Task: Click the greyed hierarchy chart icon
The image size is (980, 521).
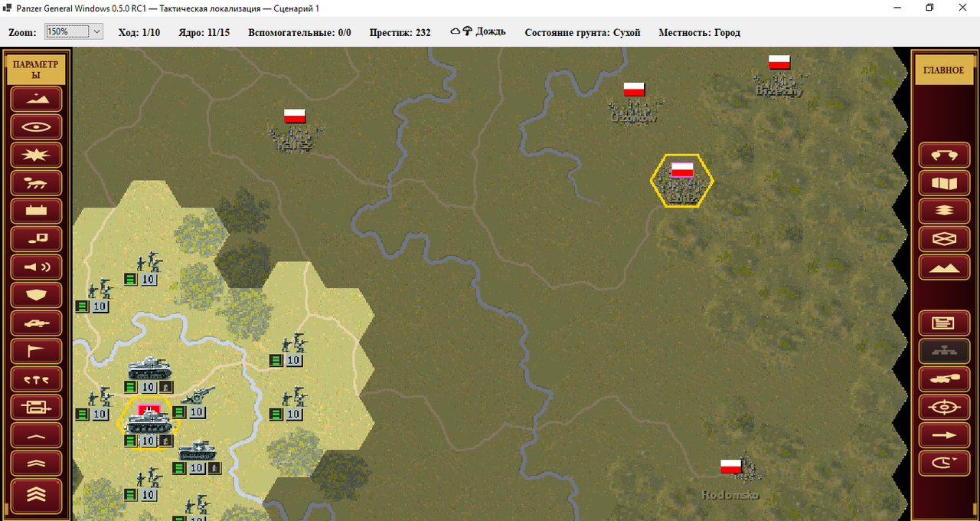Action: (x=943, y=351)
